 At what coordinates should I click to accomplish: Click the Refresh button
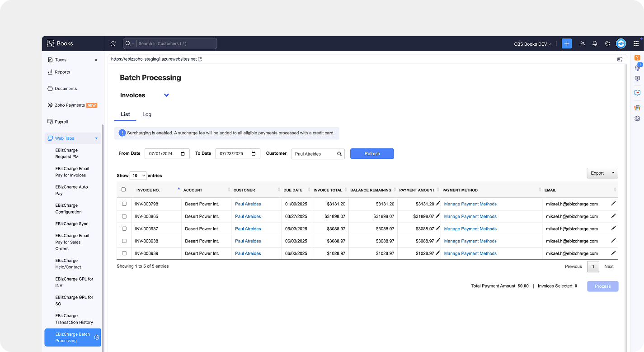372,154
